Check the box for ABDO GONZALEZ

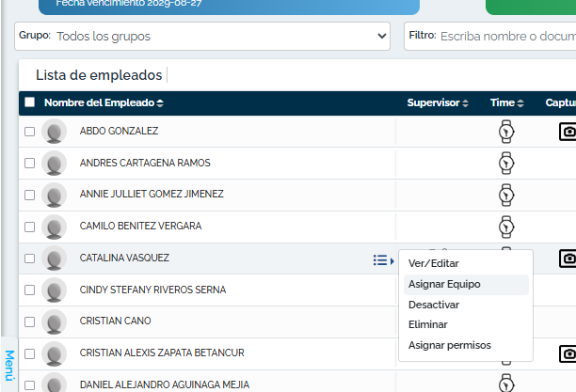coord(30,132)
